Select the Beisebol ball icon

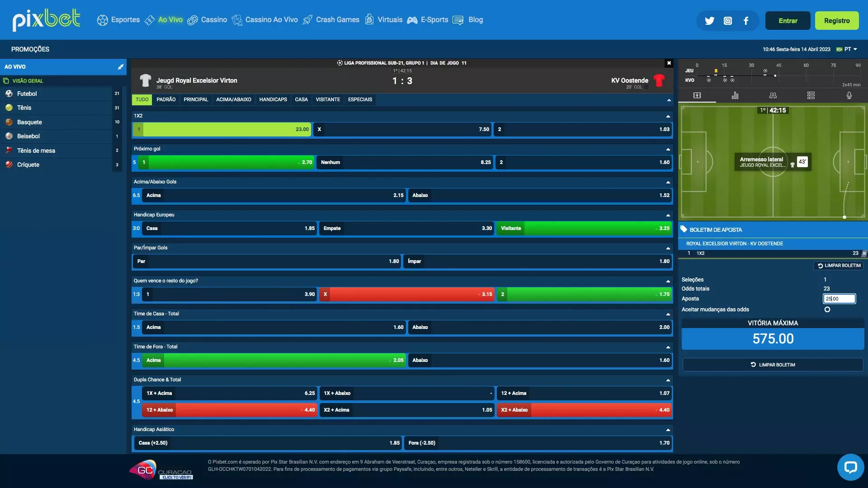pos(9,136)
